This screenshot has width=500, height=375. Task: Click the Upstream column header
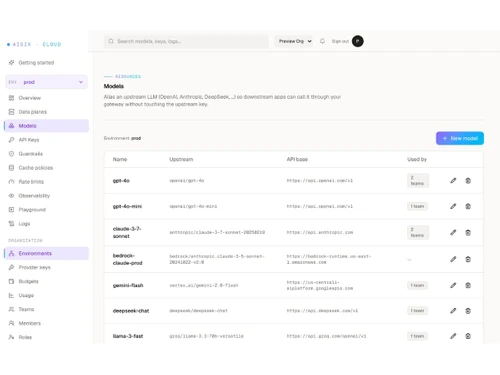click(x=181, y=159)
